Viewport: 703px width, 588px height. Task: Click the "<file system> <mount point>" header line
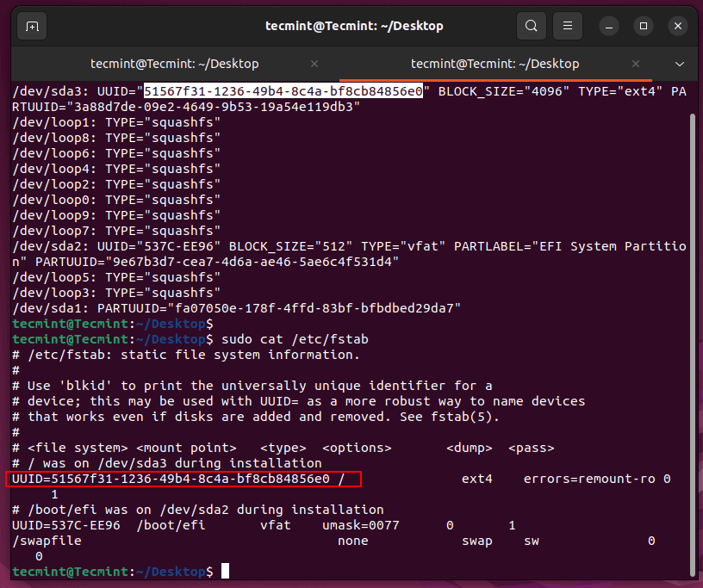[x=283, y=449]
